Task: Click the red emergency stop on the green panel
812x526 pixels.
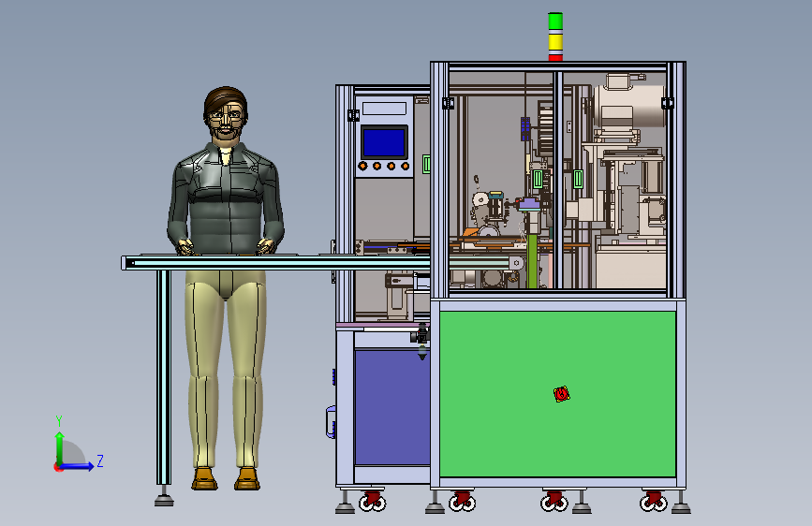Action: click(561, 394)
